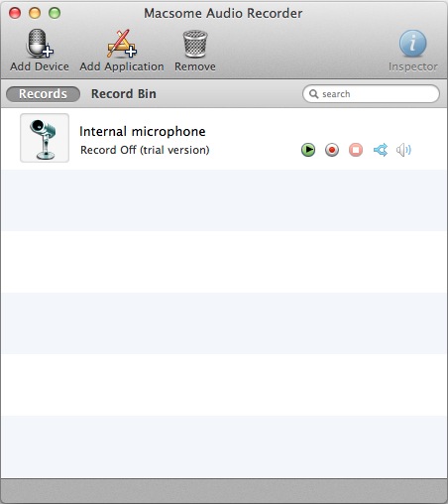The width and height of the screenshot is (448, 504).
Task: Click the Remove trash can icon
Action: 195,44
